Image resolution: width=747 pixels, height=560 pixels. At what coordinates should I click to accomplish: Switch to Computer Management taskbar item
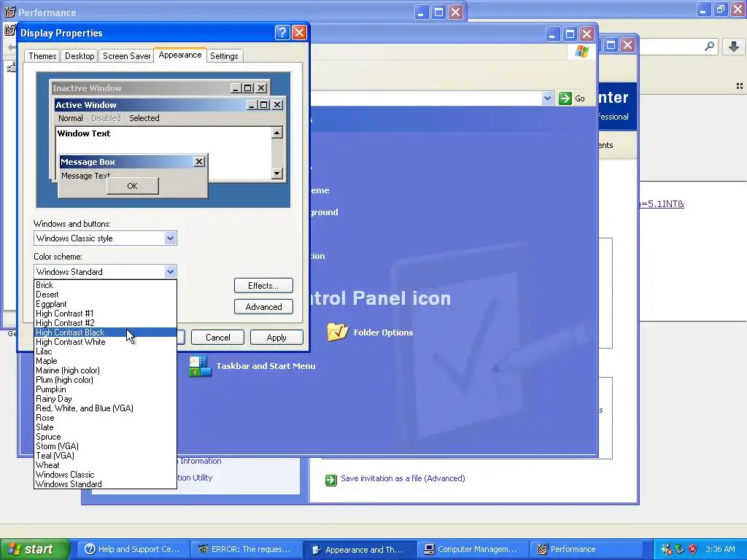tap(473, 549)
